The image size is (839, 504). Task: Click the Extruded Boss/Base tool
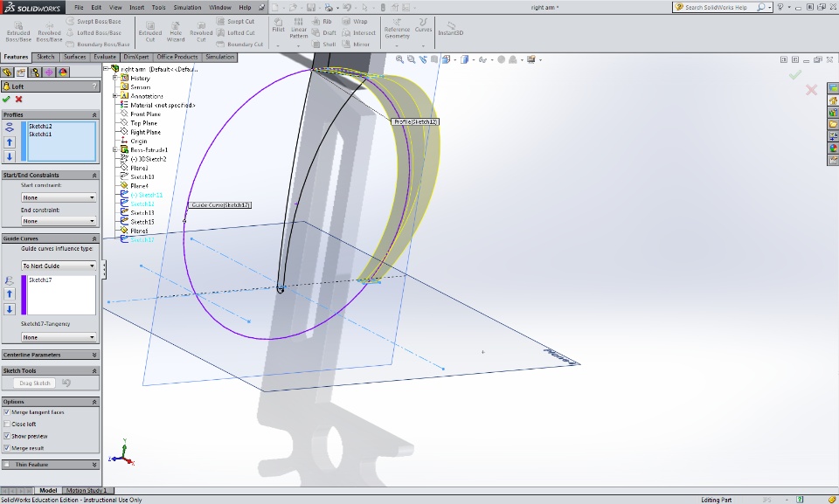click(x=18, y=31)
